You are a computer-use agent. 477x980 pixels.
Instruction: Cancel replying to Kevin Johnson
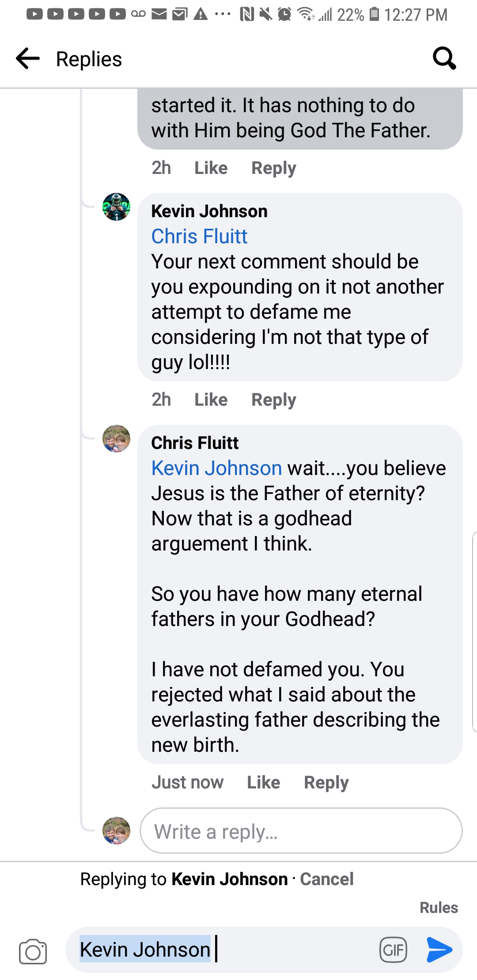pos(327,879)
